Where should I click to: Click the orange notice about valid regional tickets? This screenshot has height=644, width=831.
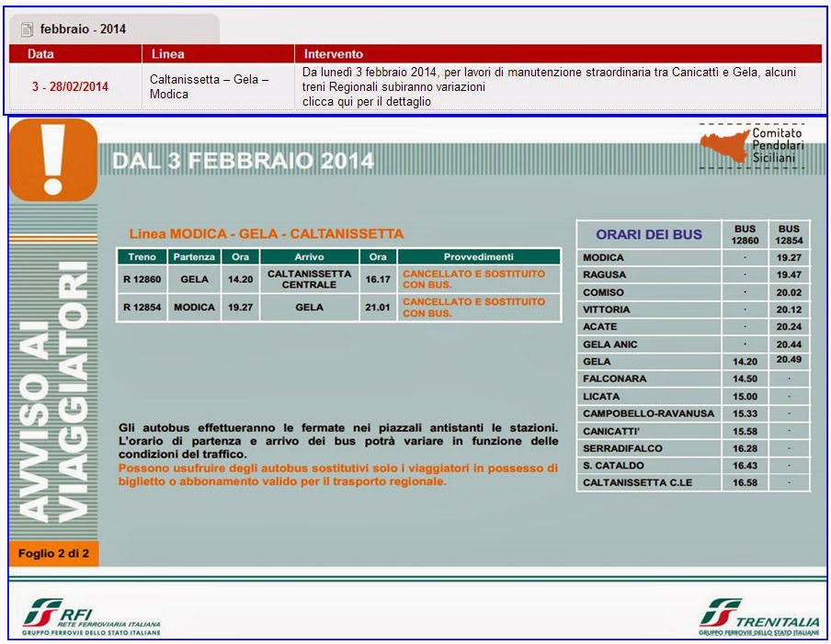[338, 475]
